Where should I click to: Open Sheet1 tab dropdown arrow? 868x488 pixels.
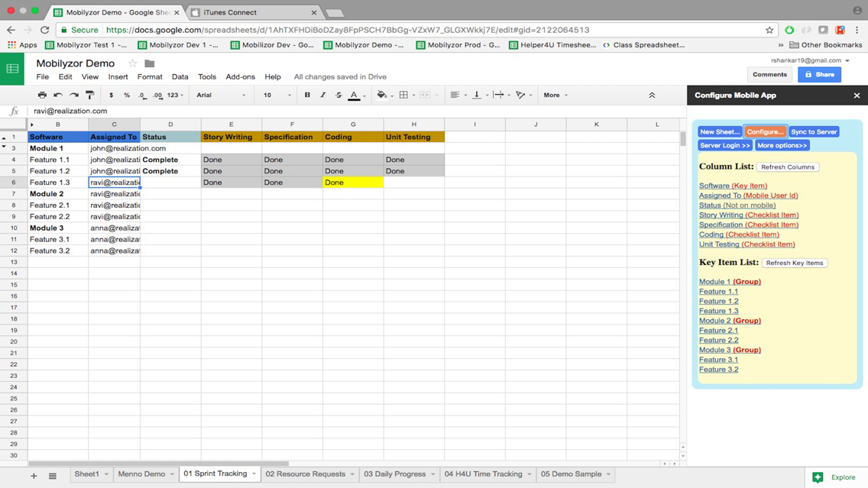tap(106, 474)
